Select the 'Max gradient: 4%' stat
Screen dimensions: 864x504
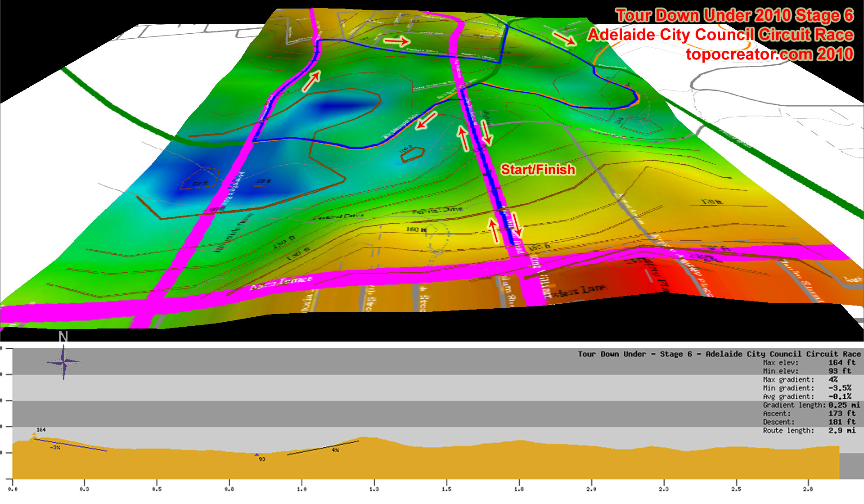(800, 380)
